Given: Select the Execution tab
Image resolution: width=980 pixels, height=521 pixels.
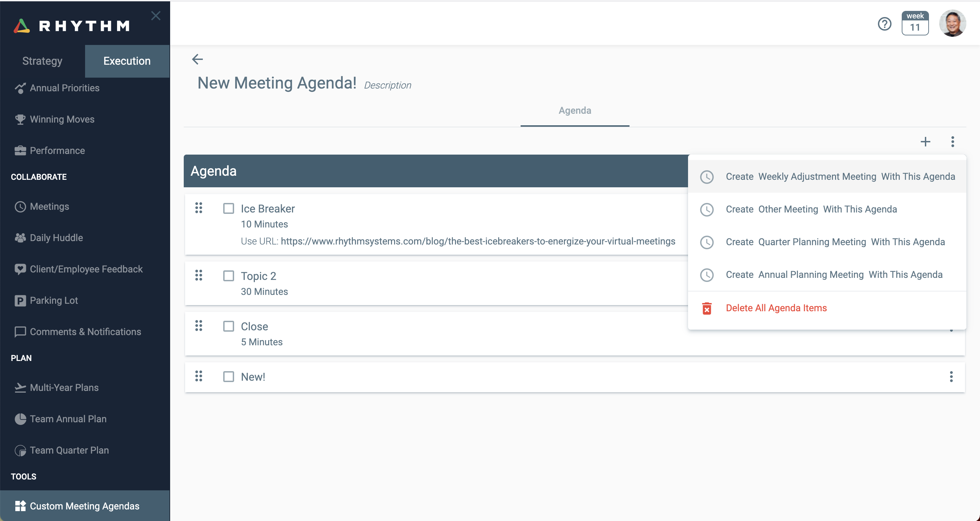Looking at the screenshot, I should pyautogui.click(x=127, y=61).
